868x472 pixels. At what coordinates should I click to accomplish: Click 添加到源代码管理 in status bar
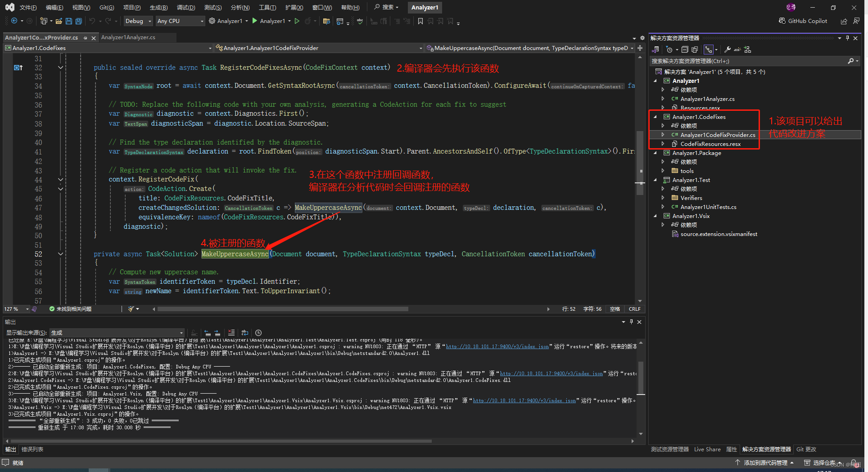pyautogui.click(x=765, y=463)
